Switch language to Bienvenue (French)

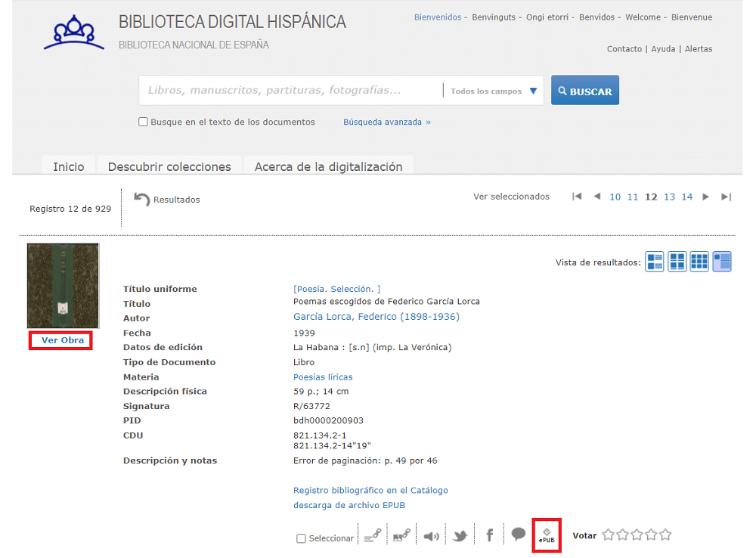[x=692, y=17]
